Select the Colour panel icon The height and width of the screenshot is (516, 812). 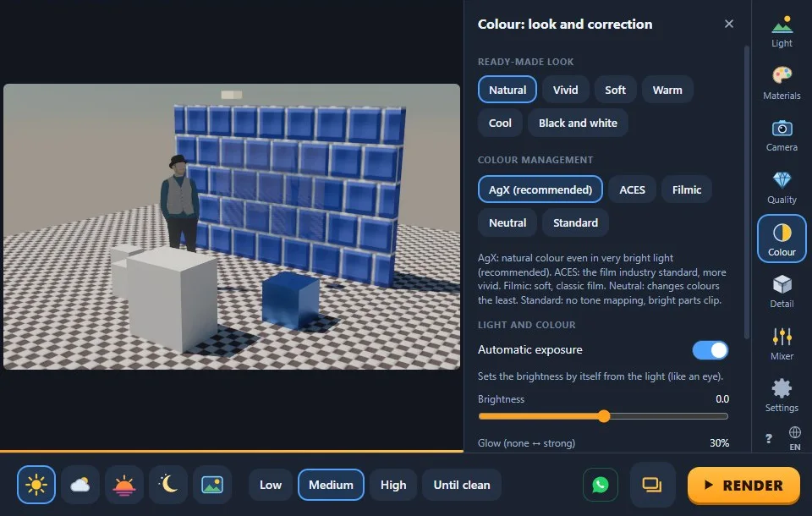[782, 239]
